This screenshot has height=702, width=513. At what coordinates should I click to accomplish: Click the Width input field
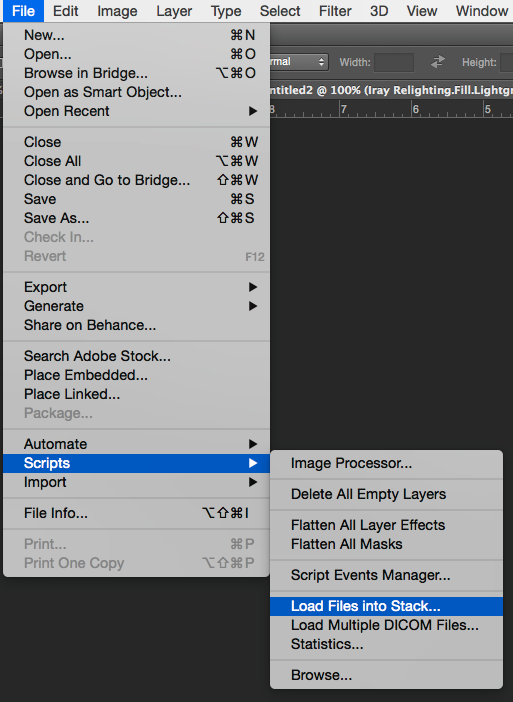394,62
